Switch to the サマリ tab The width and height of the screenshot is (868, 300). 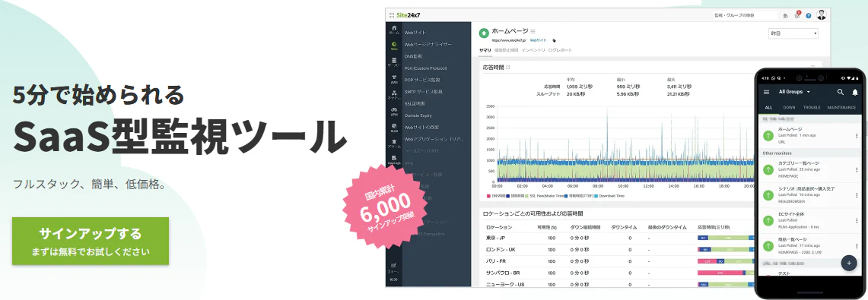click(x=485, y=50)
